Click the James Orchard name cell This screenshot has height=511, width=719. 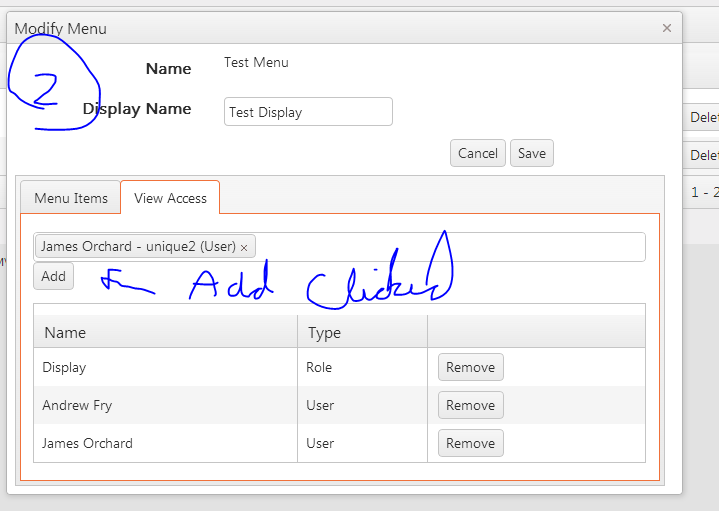tap(87, 443)
